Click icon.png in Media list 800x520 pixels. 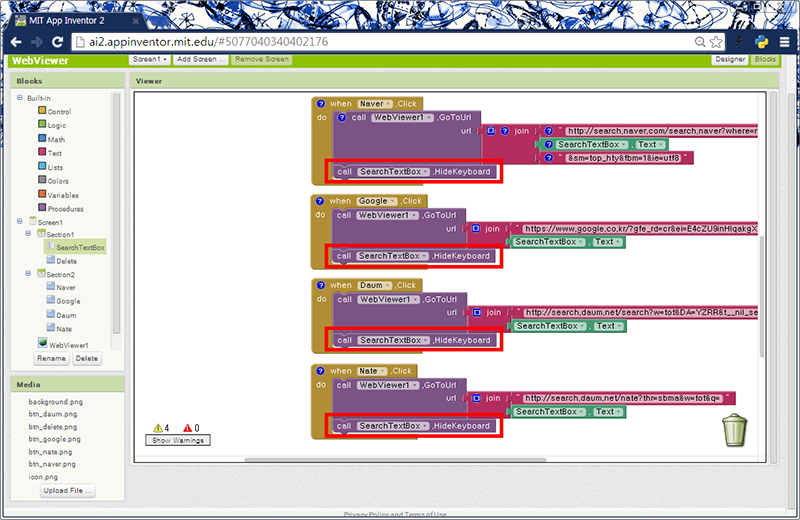(x=43, y=477)
